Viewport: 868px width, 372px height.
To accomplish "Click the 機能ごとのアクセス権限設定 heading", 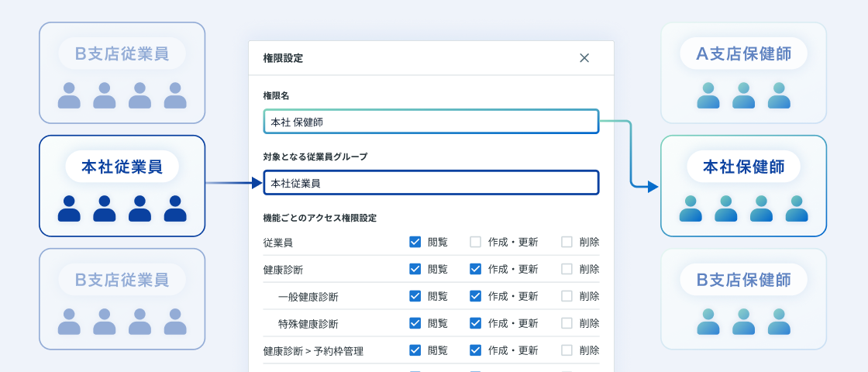I will [x=319, y=218].
